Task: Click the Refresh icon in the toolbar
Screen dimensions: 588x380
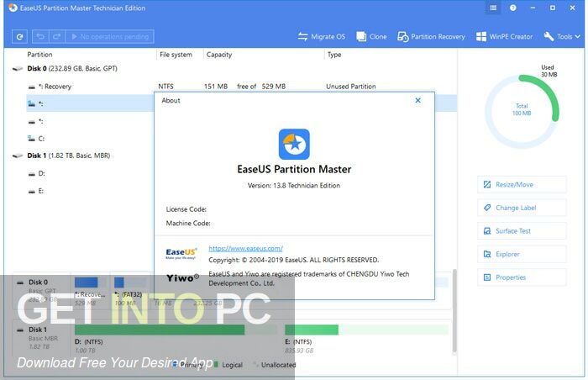Action: [19, 36]
